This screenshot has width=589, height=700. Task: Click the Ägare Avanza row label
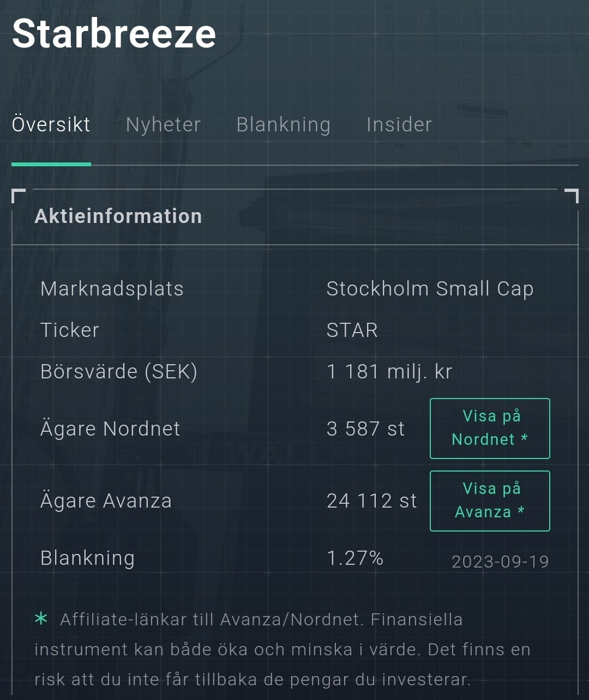[x=106, y=500]
